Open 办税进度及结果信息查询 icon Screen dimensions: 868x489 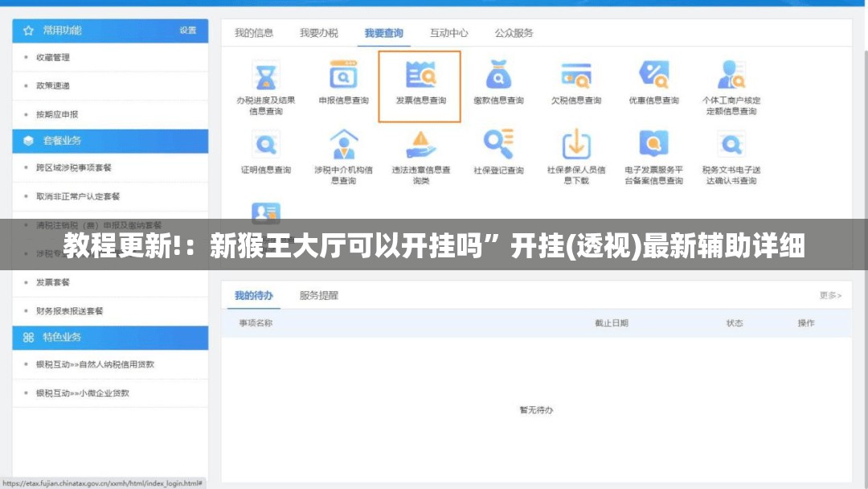pos(266,76)
